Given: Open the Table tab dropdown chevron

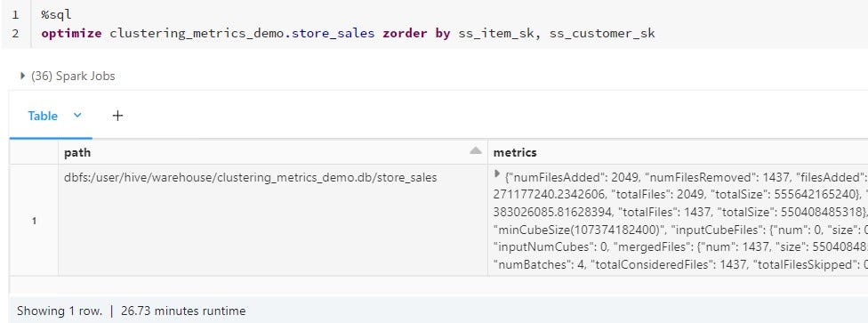Looking at the screenshot, I should (77, 116).
